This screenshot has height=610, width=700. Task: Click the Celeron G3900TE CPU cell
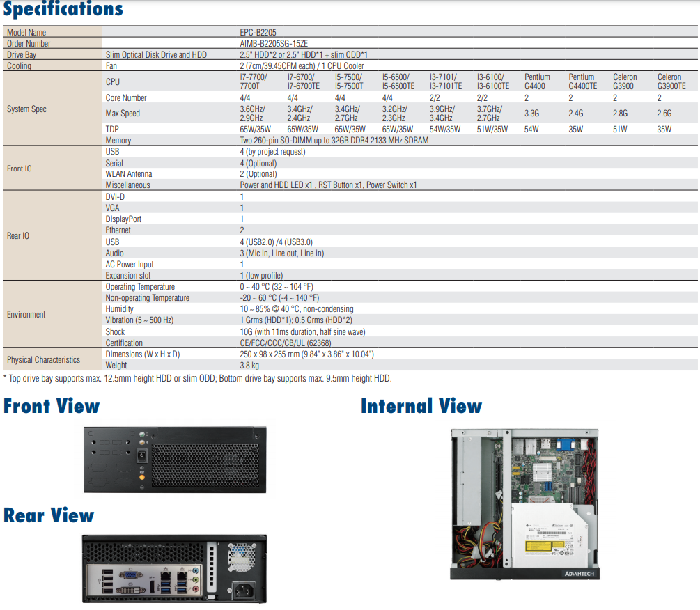(671, 81)
